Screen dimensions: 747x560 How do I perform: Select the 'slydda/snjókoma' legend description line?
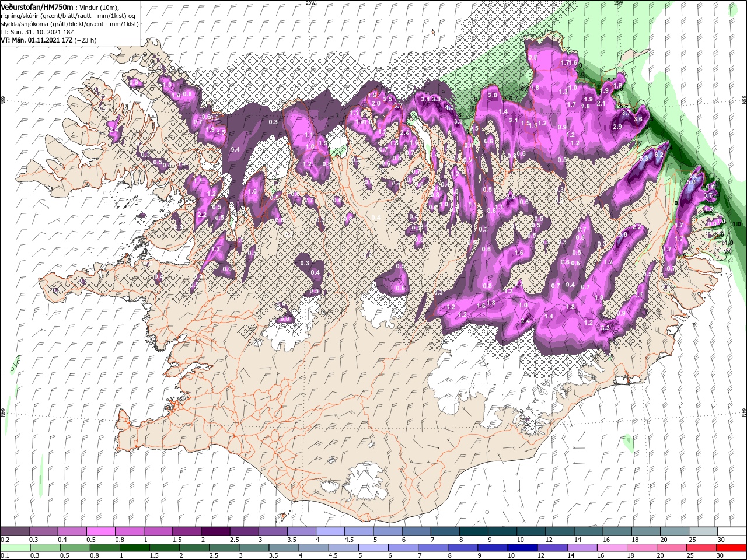tap(69, 24)
